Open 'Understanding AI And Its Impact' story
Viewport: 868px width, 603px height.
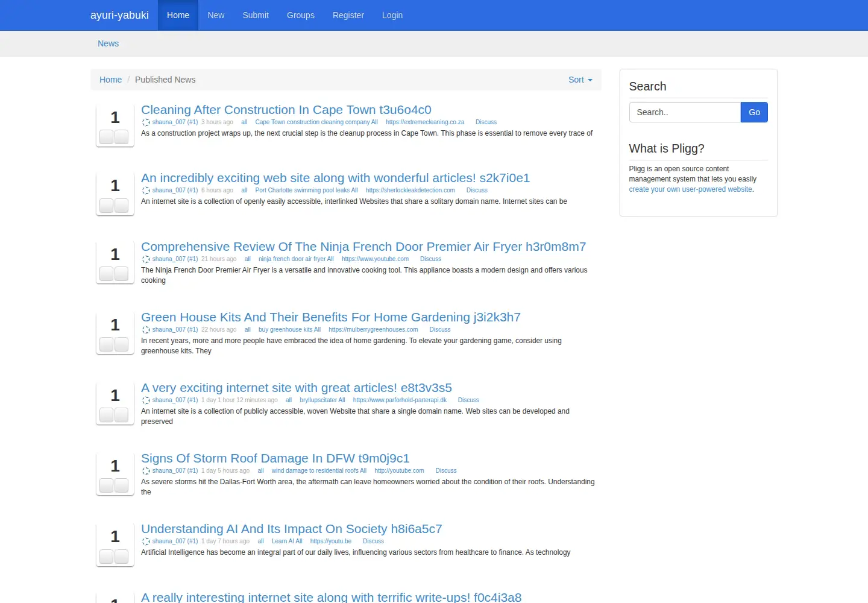click(292, 529)
